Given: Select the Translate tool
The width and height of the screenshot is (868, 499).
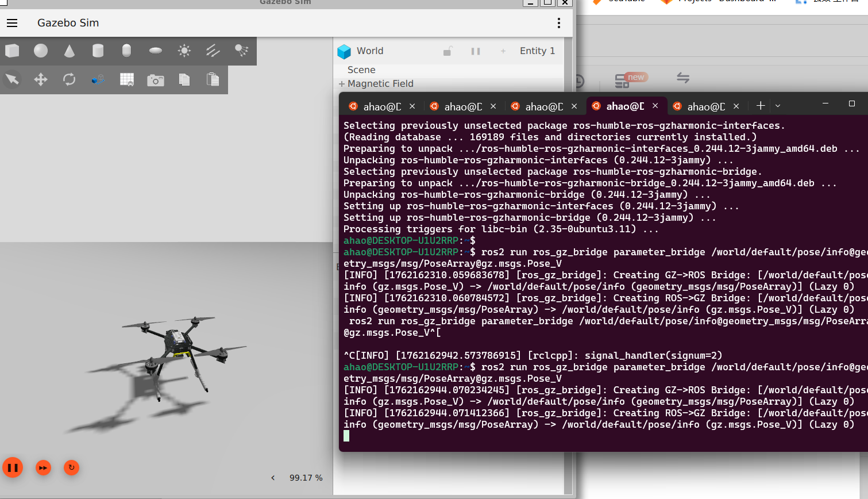Looking at the screenshot, I should pyautogui.click(x=40, y=79).
